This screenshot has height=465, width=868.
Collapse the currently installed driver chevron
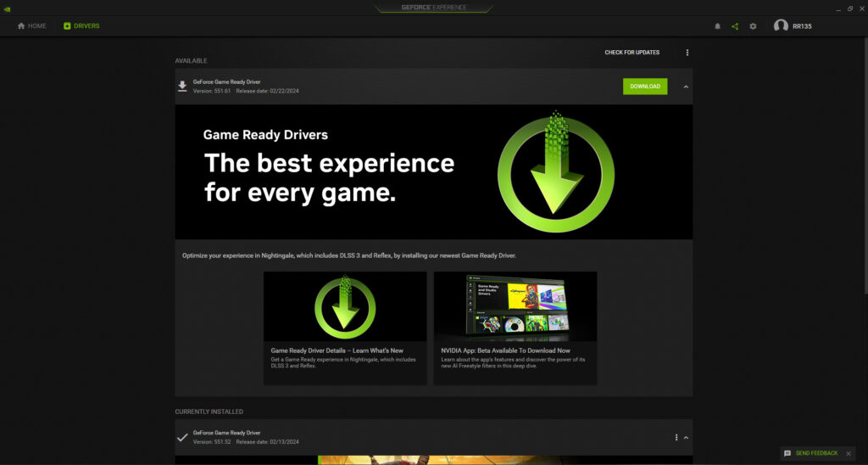(x=686, y=437)
